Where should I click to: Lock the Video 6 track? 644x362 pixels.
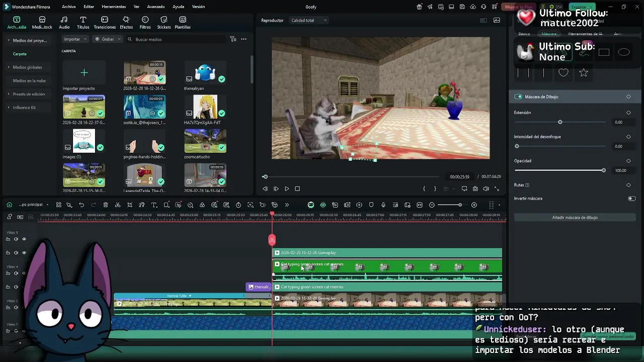point(8,239)
